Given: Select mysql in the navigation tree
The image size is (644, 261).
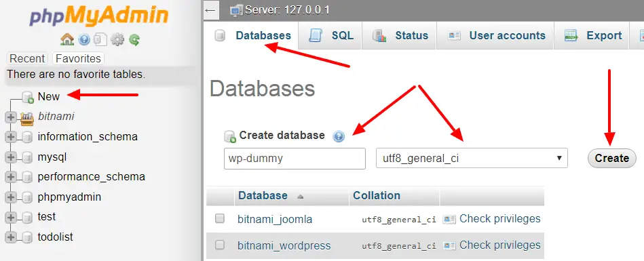Looking at the screenshot, I should (52, 157).
